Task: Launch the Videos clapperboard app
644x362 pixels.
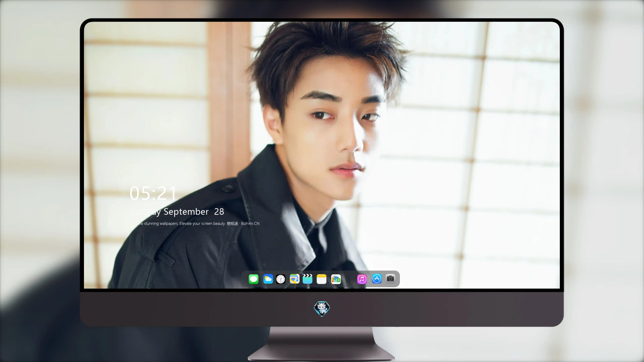Action: [308, 279]
